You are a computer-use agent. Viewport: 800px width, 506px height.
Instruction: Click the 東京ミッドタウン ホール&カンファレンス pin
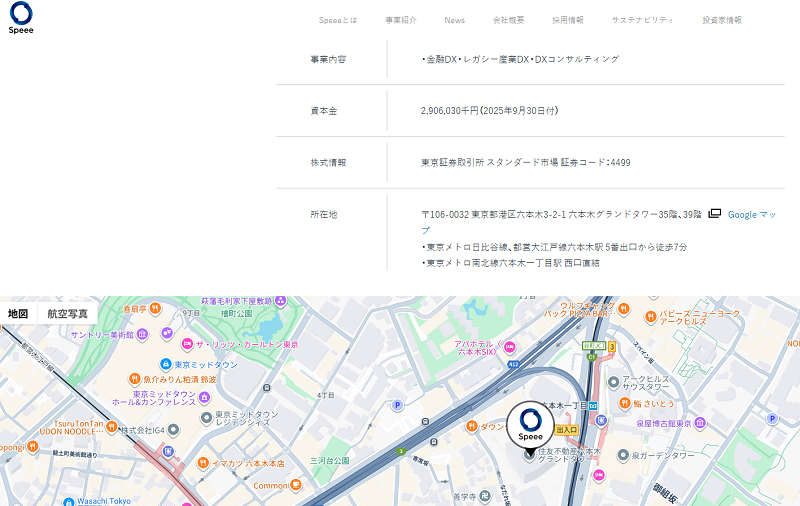pyautogui.click(x=205, y=397)
